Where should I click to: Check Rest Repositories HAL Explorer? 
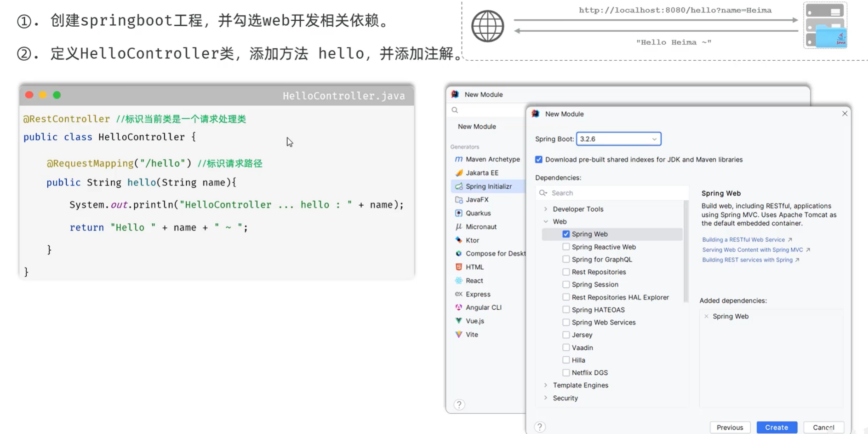566,297
